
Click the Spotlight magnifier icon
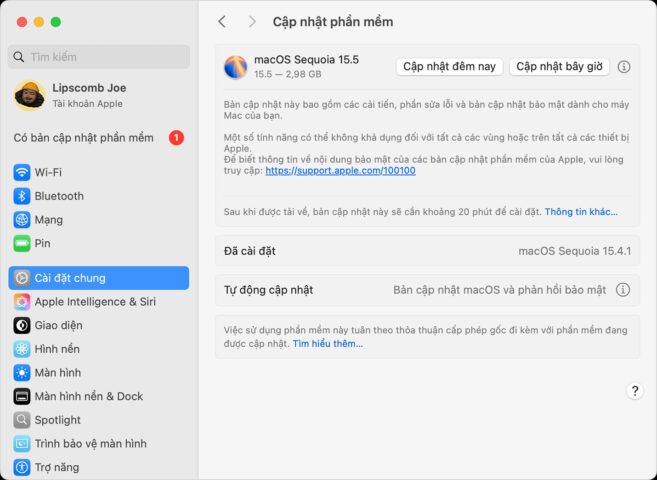click(21, 420)
